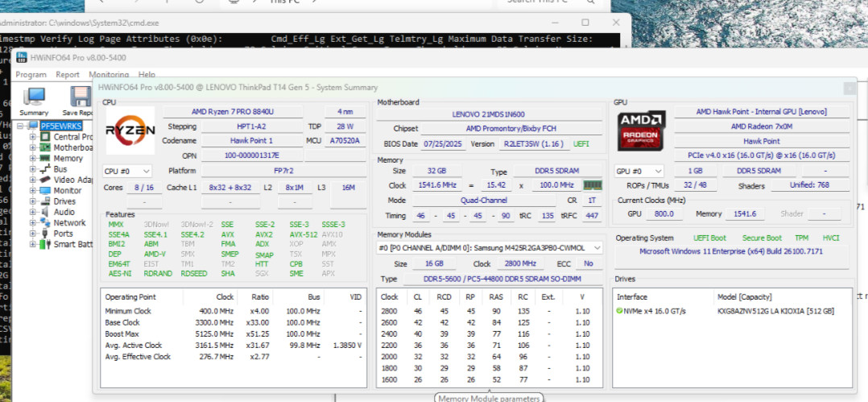Select the Motherboard icon in the tree

(x=46, y=148)
